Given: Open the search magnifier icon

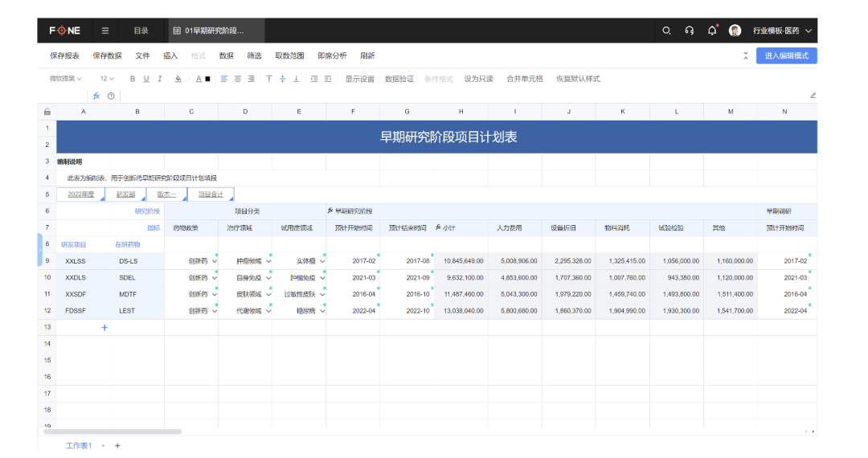Looking at the screenshot, I should point(666,31).
